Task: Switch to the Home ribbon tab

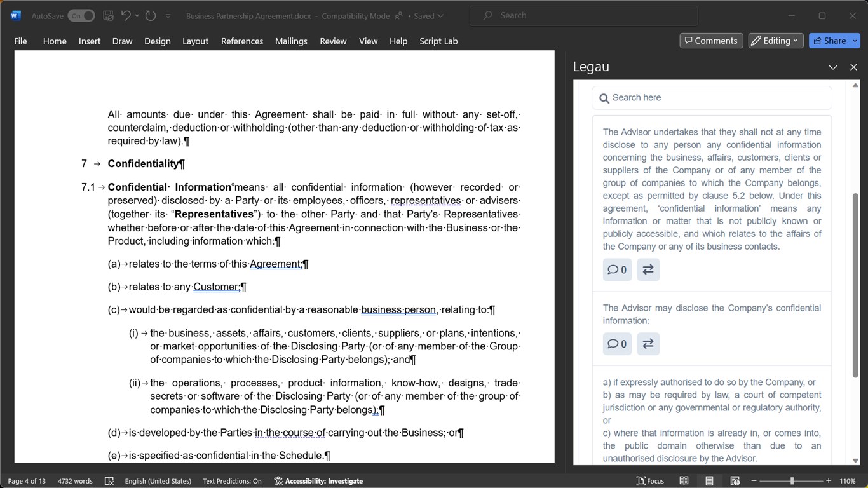Action: pos(55,41)
